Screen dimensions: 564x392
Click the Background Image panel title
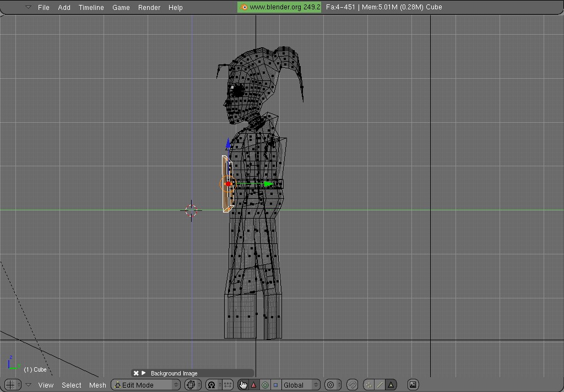click(174, 373)
